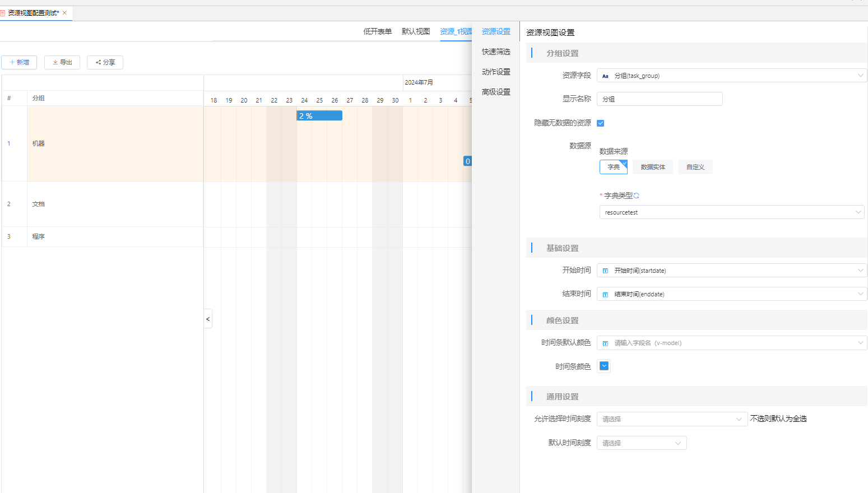Click the field-type icon in 时间条默认颜色 selector
This screenshot has width=868, height=493.
pos(605,343)
